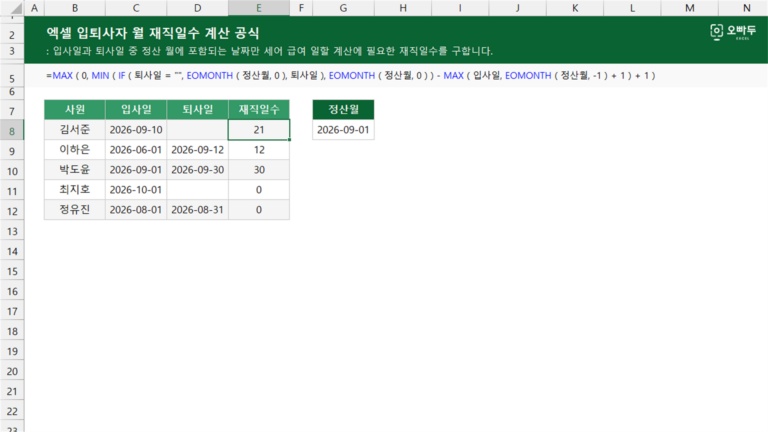The width and height of the screenshot is (768, 432).
Task: Select 김서준's empty 퇴사일 cell
Action: click(197, 130)
